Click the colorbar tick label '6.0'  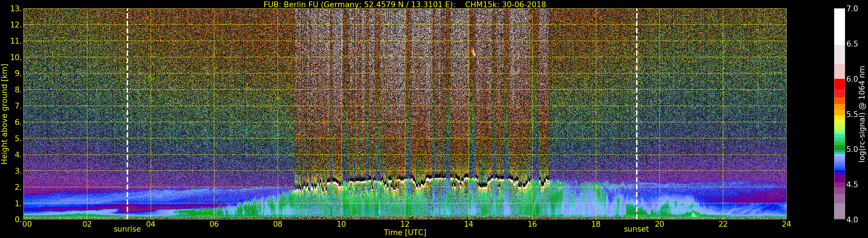click(852, 79)
